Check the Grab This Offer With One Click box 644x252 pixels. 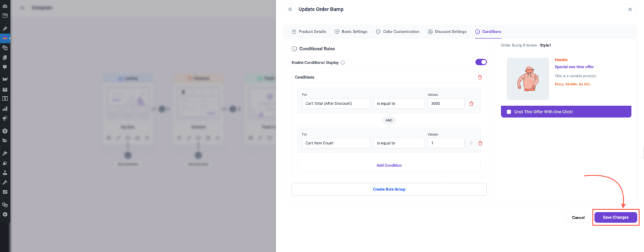tap(509, 111)
